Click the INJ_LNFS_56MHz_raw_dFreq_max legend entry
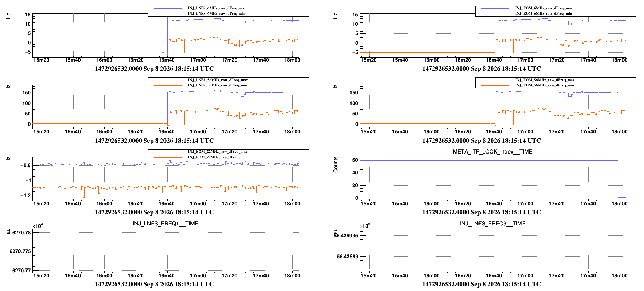The width and height of the screenshot is (644, 291). [218, 80]
